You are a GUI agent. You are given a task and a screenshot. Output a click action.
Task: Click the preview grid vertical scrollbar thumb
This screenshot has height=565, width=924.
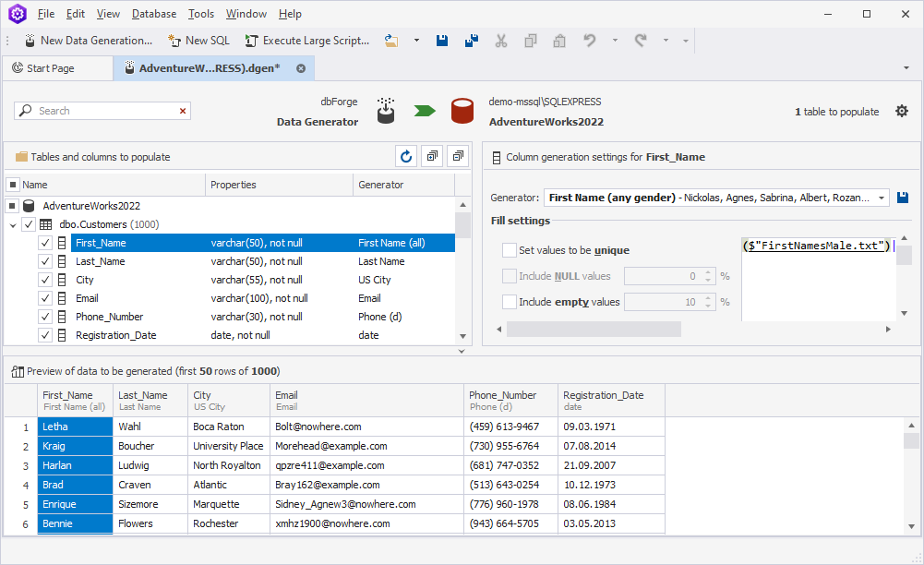[x=911, y=440]
